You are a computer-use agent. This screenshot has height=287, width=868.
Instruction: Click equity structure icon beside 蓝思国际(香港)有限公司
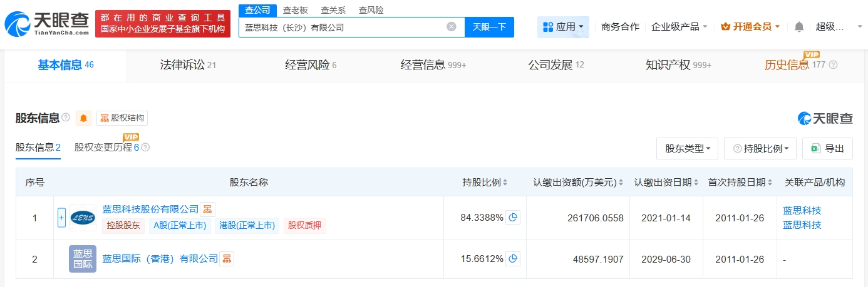[x=227, y=258]
